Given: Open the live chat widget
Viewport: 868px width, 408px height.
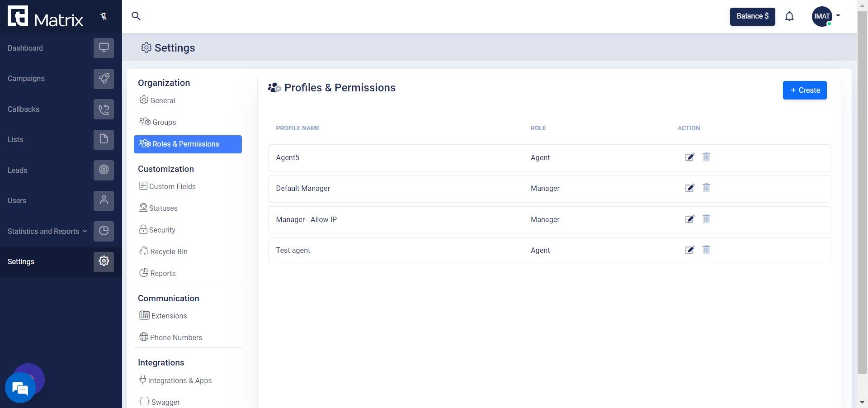Looking at the screenshot, I should tap(20, 388).
